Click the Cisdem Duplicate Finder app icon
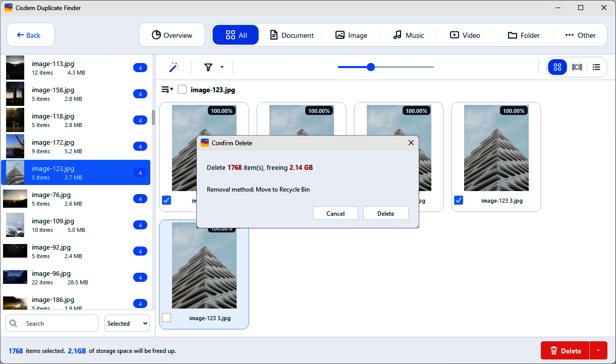Image resolution: width=616 pixels, height=364 pixels. (9, 8)
